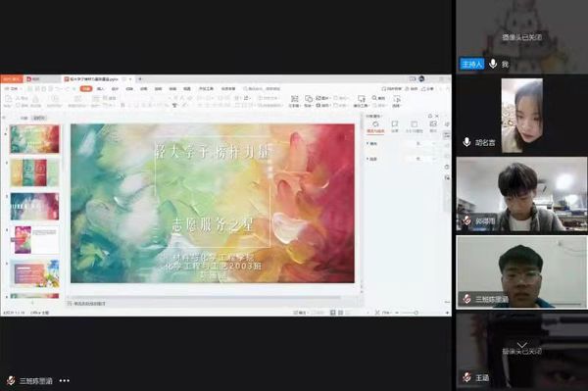Click the microphone icon next to 胡名言
The width and height of the screenshot is (588, 391).
pos(466,142)
